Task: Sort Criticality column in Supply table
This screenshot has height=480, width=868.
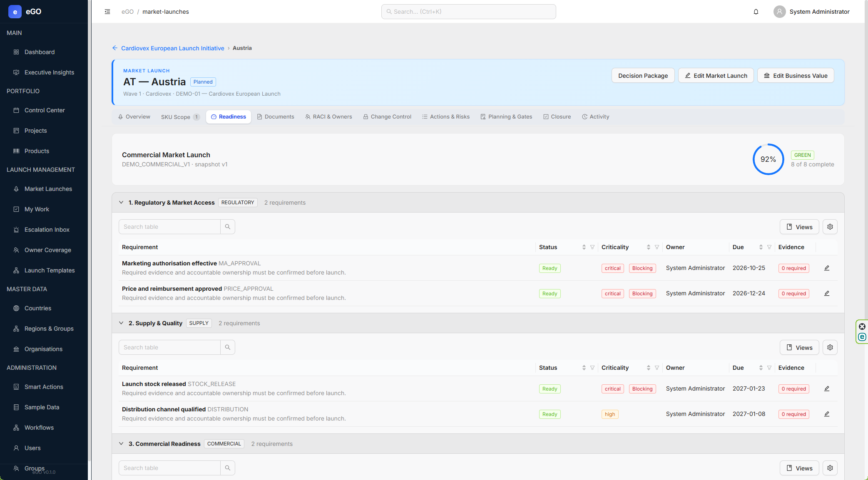Action: [x=649, y=368]
